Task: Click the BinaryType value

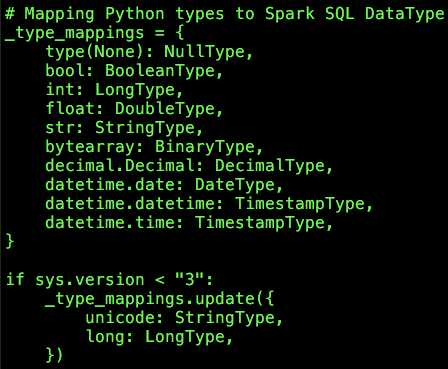Action: (205, 147)
